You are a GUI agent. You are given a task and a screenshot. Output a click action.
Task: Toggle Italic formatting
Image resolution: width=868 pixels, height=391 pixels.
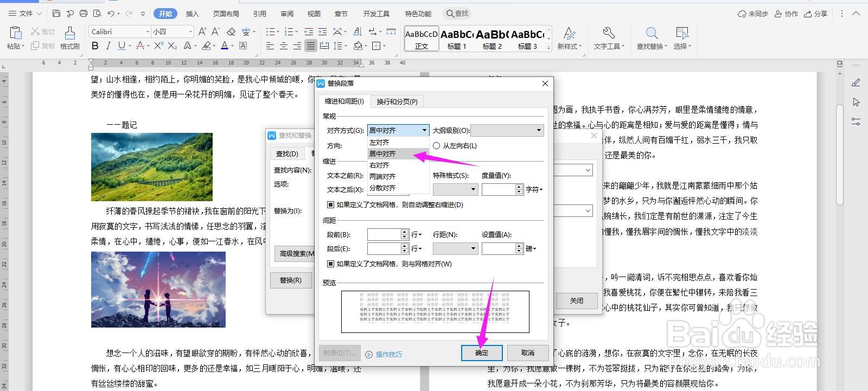coord(108,46)
